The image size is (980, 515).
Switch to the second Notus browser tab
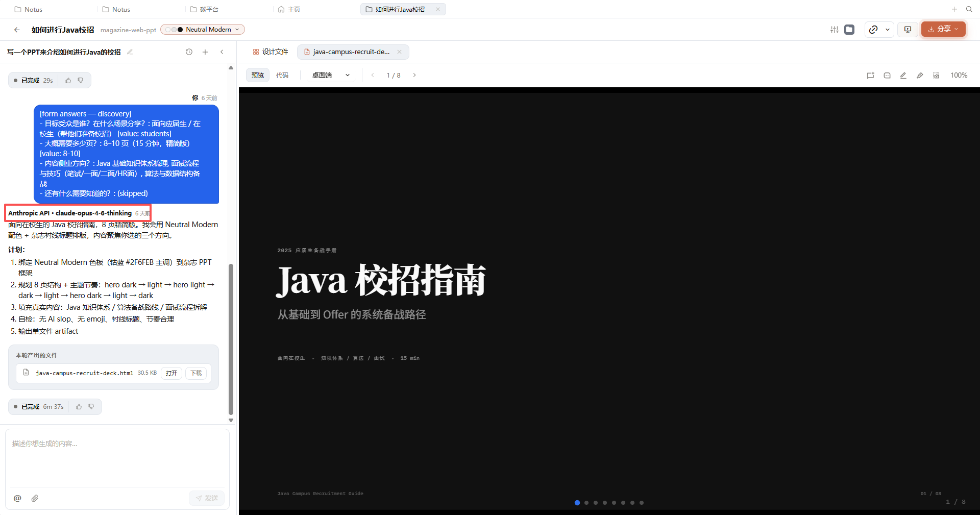116,9
